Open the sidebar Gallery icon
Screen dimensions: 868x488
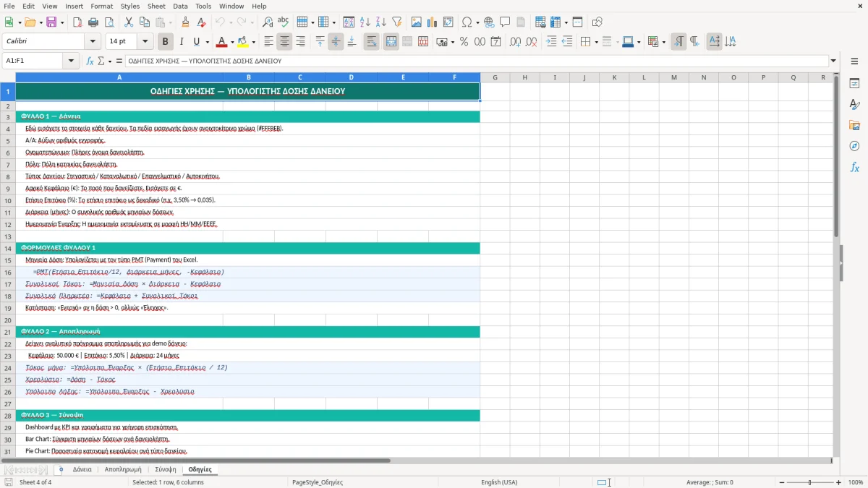tap(854, 126)
